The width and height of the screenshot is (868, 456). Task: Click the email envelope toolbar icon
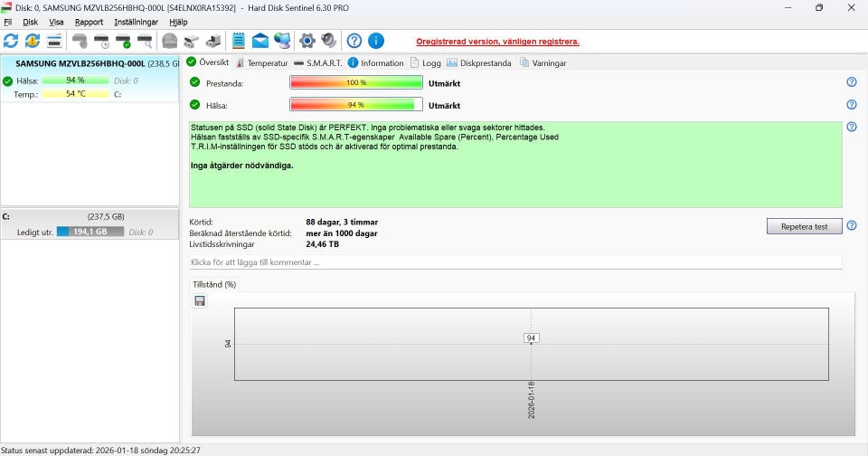coord(260,41)
